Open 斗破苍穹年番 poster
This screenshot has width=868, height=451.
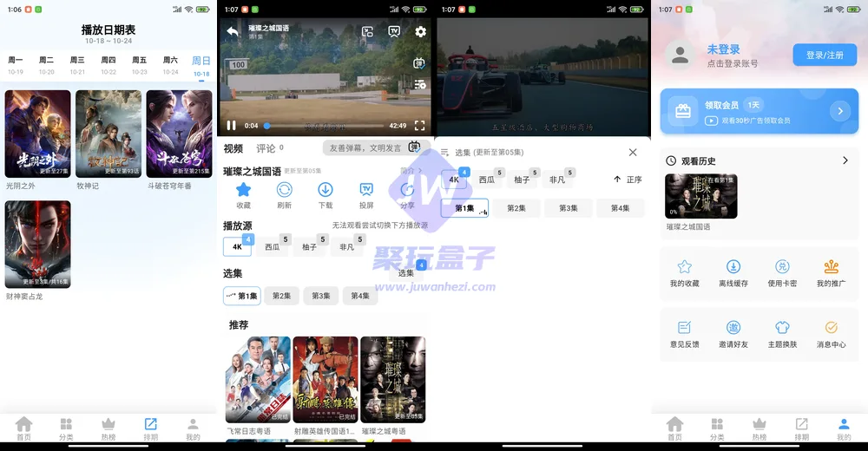point(179,134)
